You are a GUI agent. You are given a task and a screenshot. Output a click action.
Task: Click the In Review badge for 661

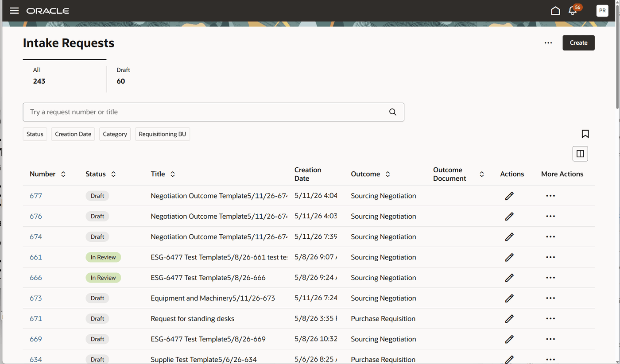tap(103, 257)
